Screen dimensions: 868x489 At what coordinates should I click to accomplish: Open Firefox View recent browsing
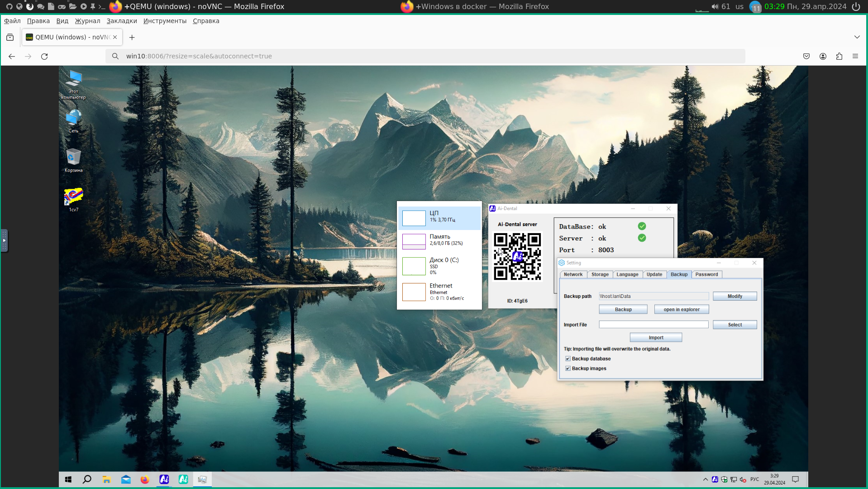(10, 37)
